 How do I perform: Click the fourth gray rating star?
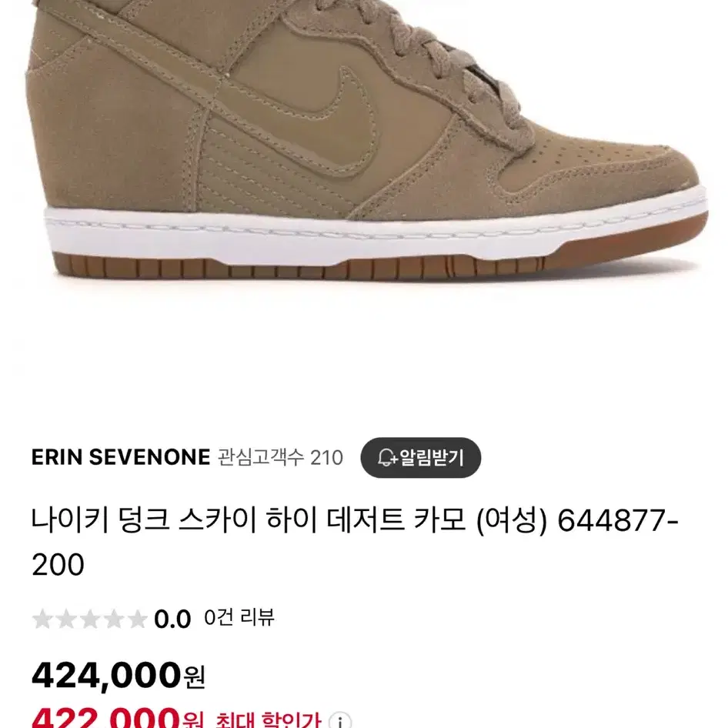(x=113, y=619)
